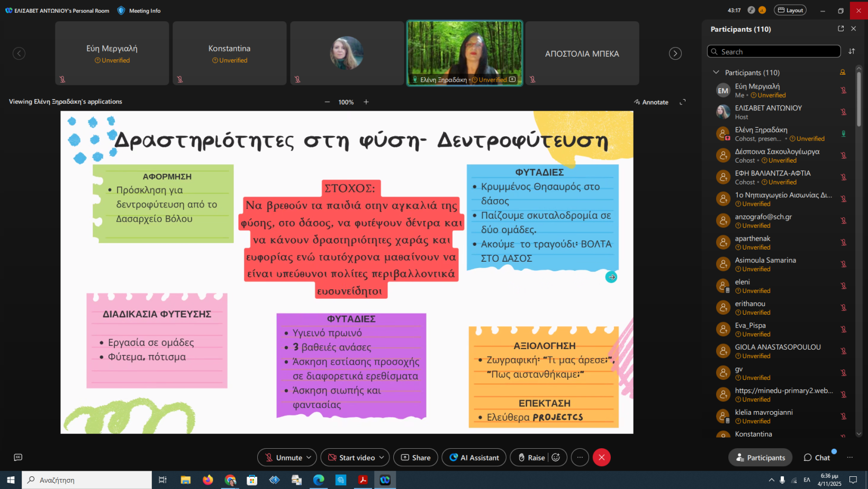Open closed captions icon at bottom left
Viewport: 868px width, 489px height.
point(18,457)
